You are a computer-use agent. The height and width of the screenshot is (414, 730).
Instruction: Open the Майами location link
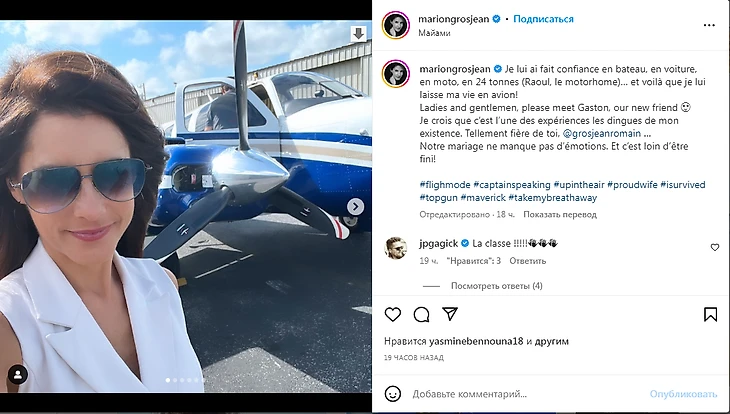[434, 33]
